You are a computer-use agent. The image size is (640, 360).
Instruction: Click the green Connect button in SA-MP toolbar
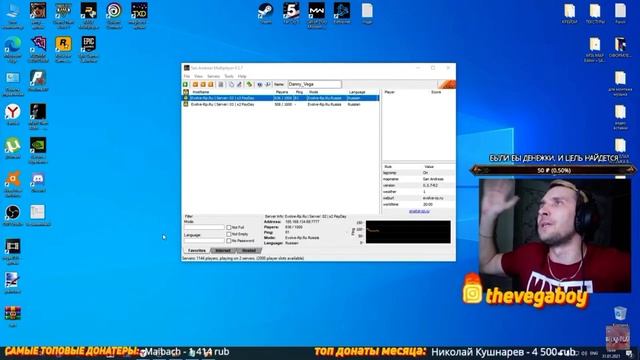point(185,84)
